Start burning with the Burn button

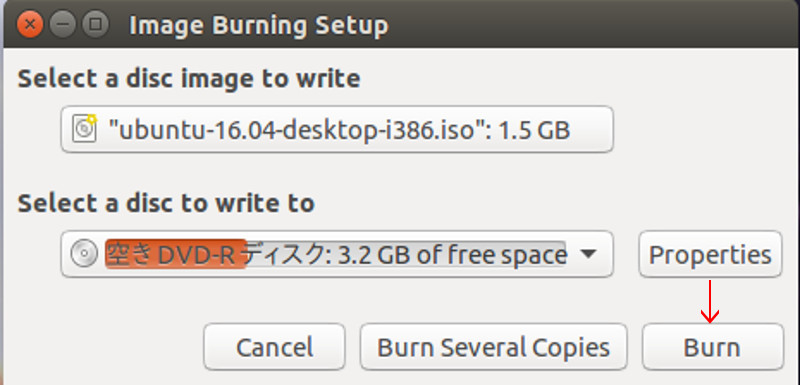tap(713, 347)
